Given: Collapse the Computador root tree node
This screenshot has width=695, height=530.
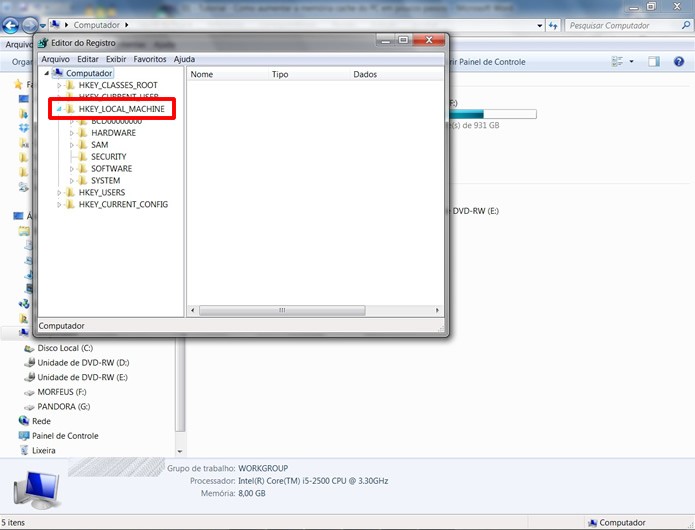Looking at the screenshot, I should 47,73.
